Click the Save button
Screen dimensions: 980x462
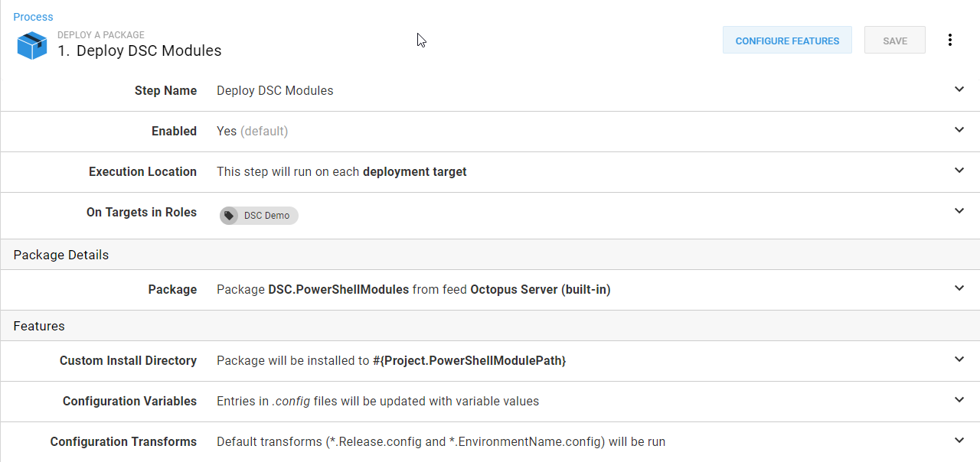coord(894,41)
